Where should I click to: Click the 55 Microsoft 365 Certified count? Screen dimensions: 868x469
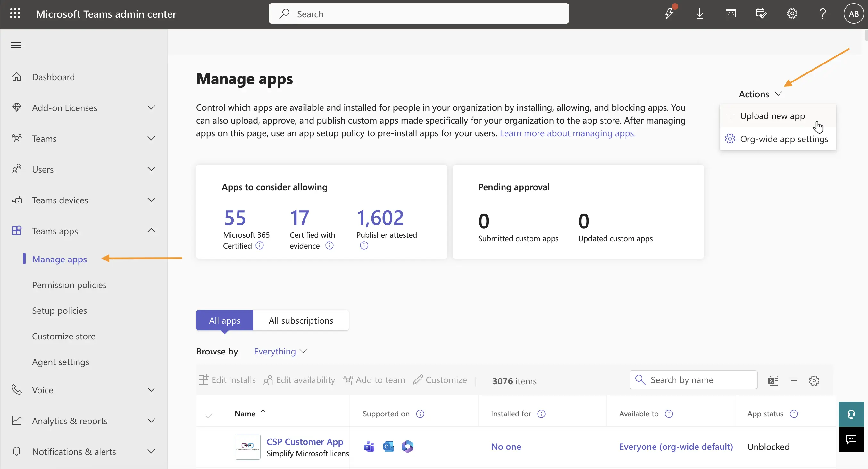click(235, 217)
